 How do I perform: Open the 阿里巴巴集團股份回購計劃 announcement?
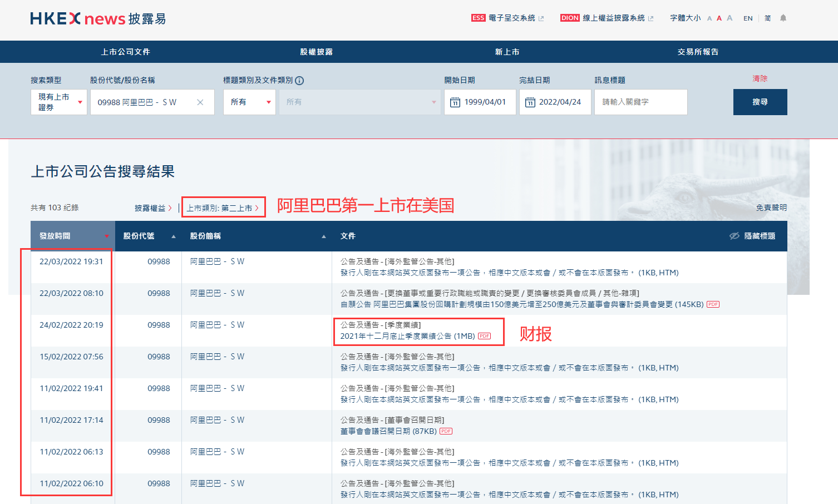(x=522, y=304)
